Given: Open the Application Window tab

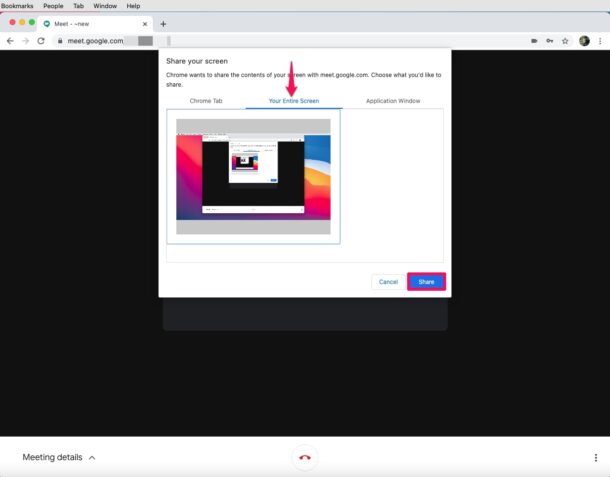Looking at the screenshot, I should [x=393, y=101].
